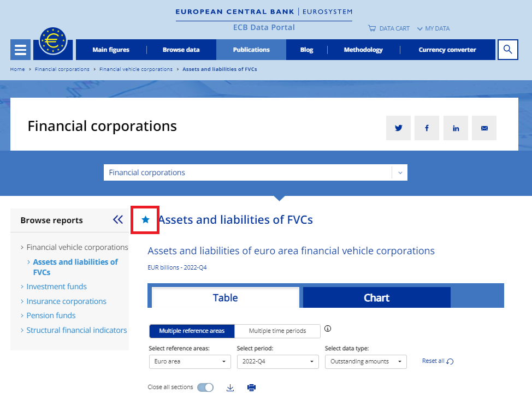Share page on Facebook
The image size is (532, 400).
coord(427,128)
